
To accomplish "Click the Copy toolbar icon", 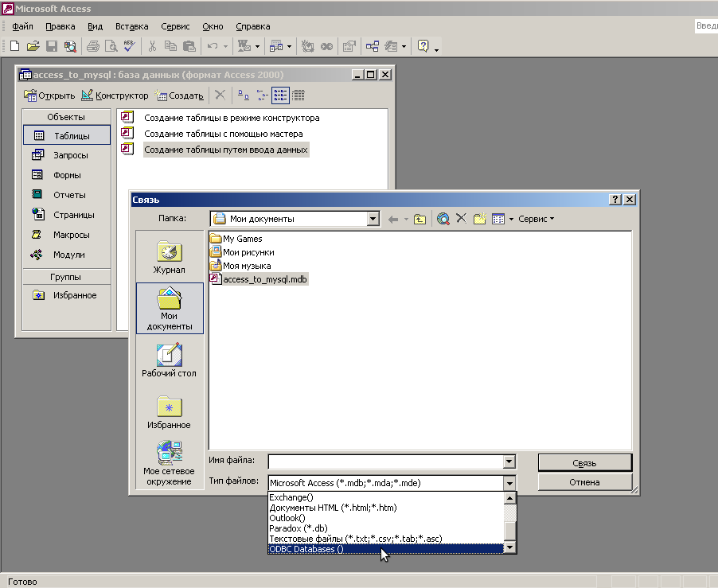I will (170, 46).
